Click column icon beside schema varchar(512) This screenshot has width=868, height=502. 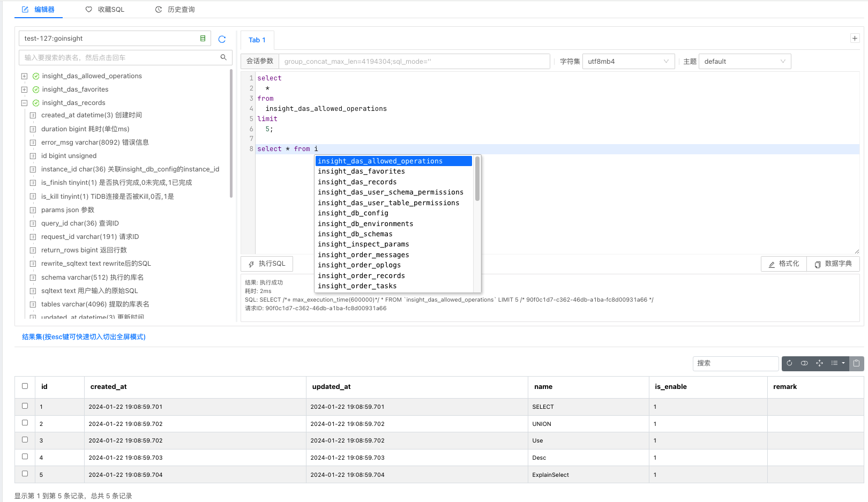pyautogui.click(x=33, y=278)
